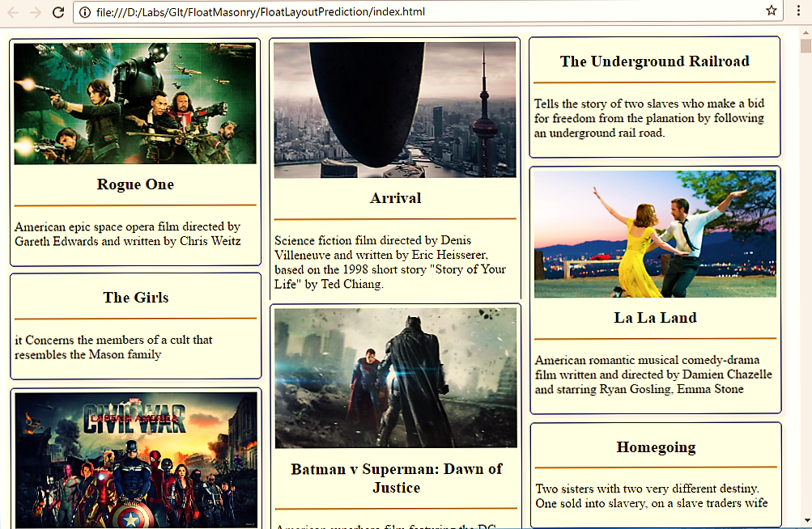Open the Rogue One movie poster
Viewport: 812px width, 529px height.
click(135, 104)
